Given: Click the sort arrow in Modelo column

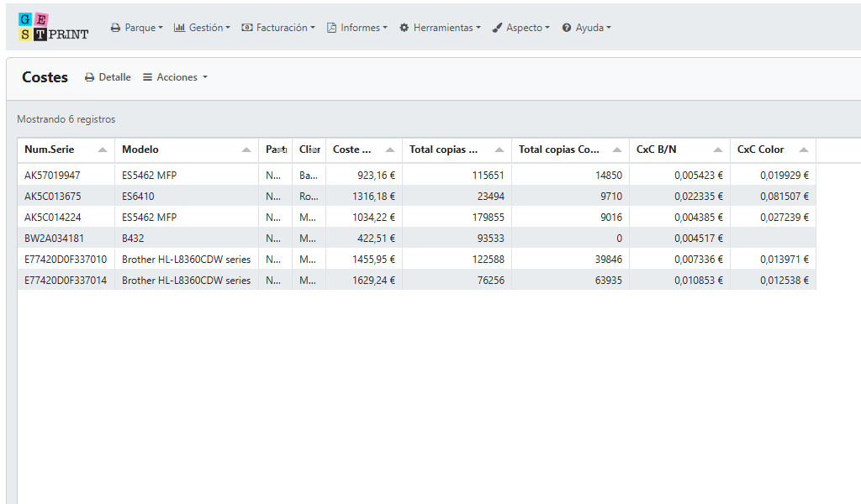Looking at the screenshot, I should [x=246, y=150].
